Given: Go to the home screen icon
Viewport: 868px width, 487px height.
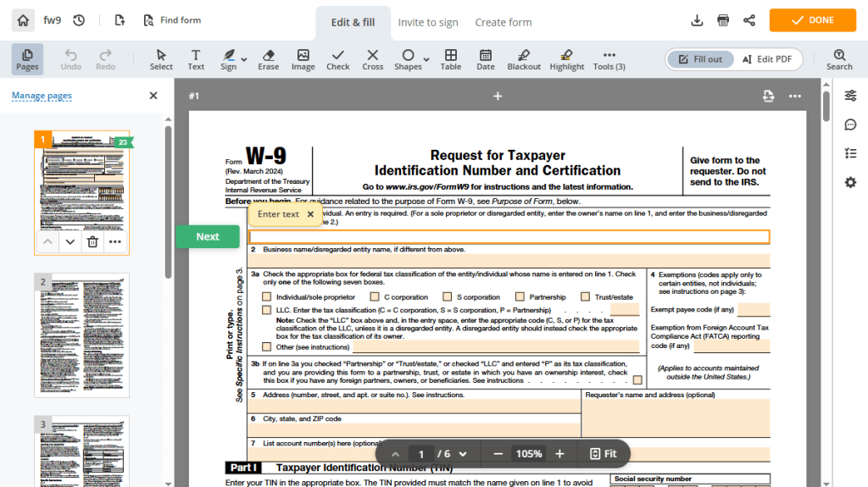Looking at the screenshot, I should (23, 20).
